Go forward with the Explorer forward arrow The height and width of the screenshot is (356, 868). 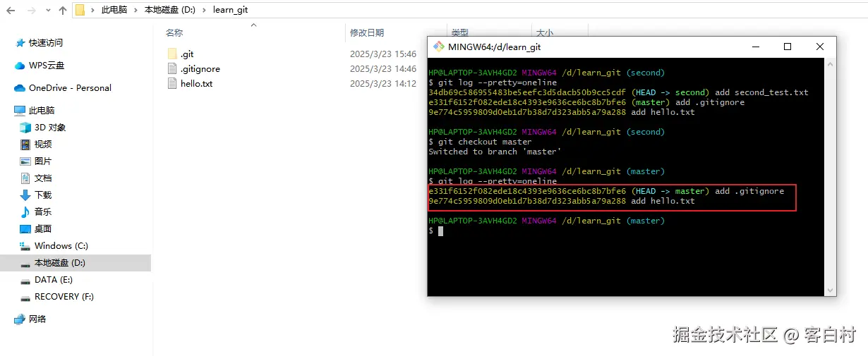pyautogui.click(x=32, y=11)
